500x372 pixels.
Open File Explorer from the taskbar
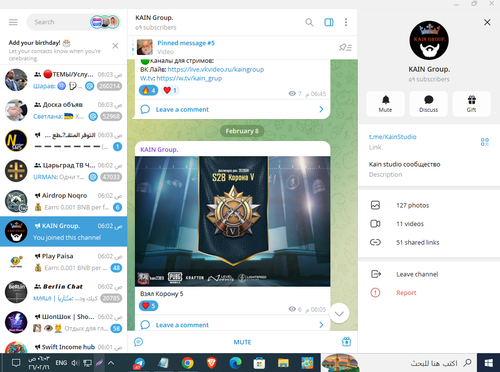pyautogui.click(x=283, y=363)
